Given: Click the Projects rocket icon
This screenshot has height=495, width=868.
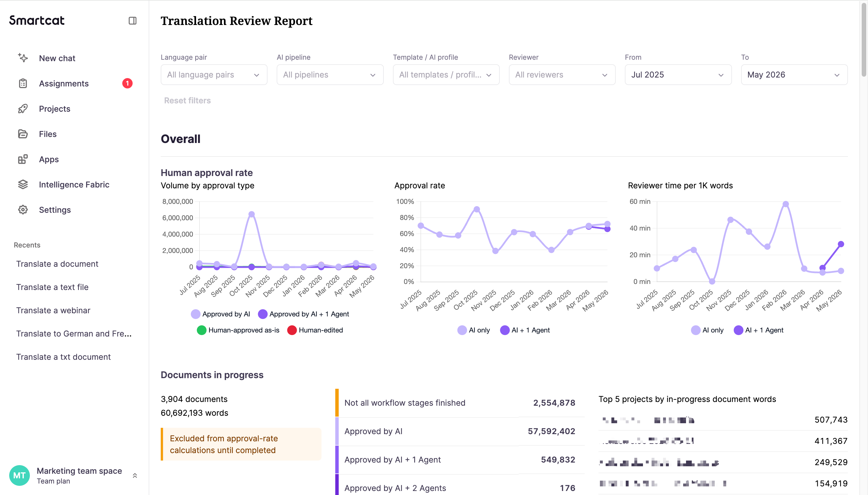Looking at the screenshot, I should coord(23,109).
